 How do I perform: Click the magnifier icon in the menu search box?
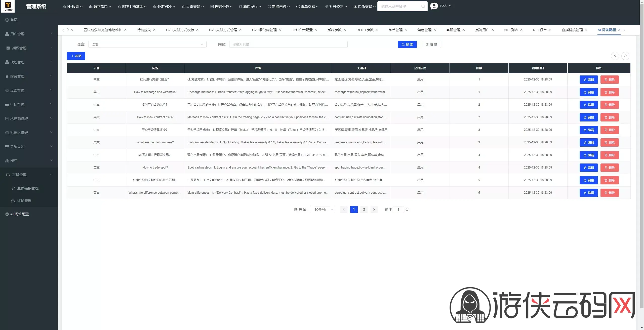coord(423,6)
